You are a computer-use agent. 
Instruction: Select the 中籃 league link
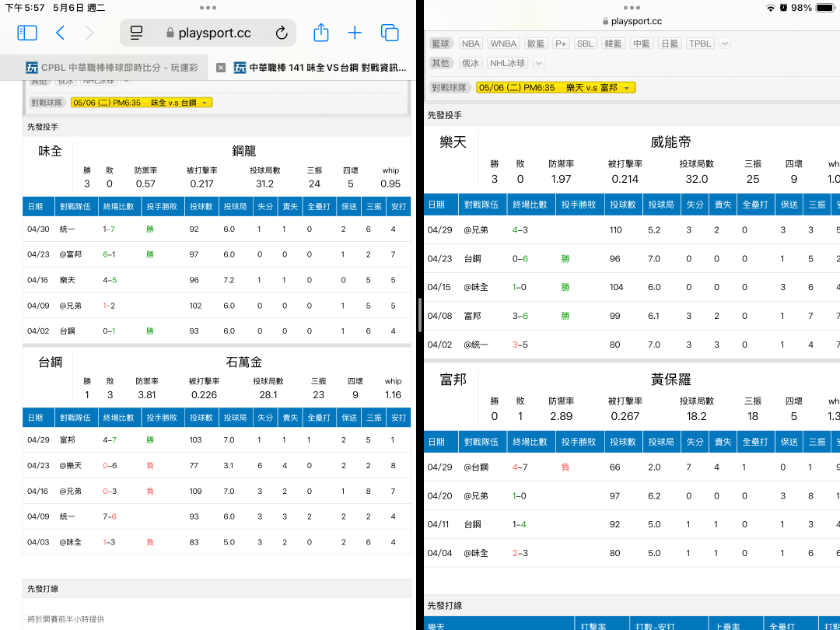click(641, 44)
